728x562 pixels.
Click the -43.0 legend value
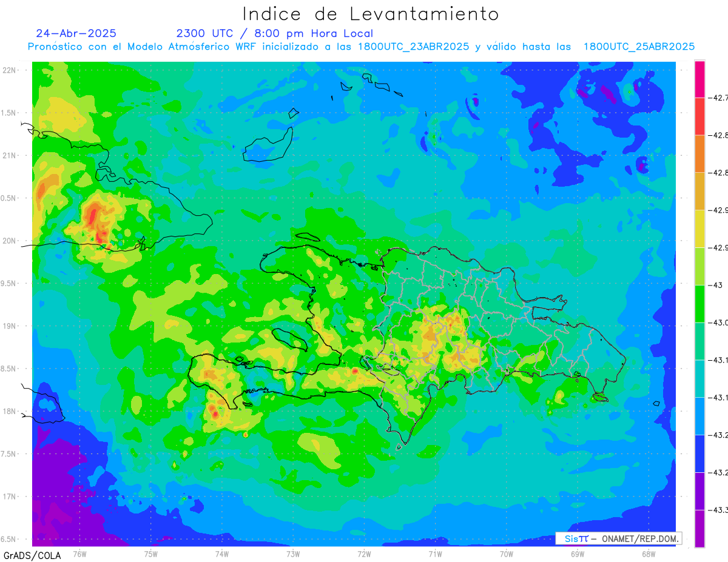tap(717, 323)
